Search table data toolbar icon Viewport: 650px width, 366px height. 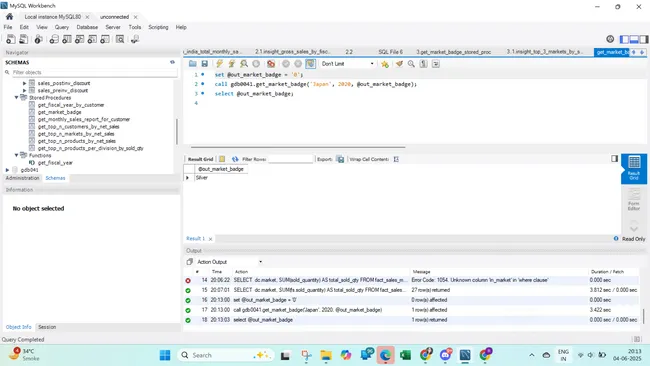pyautogui.click(x=120, y=39)
